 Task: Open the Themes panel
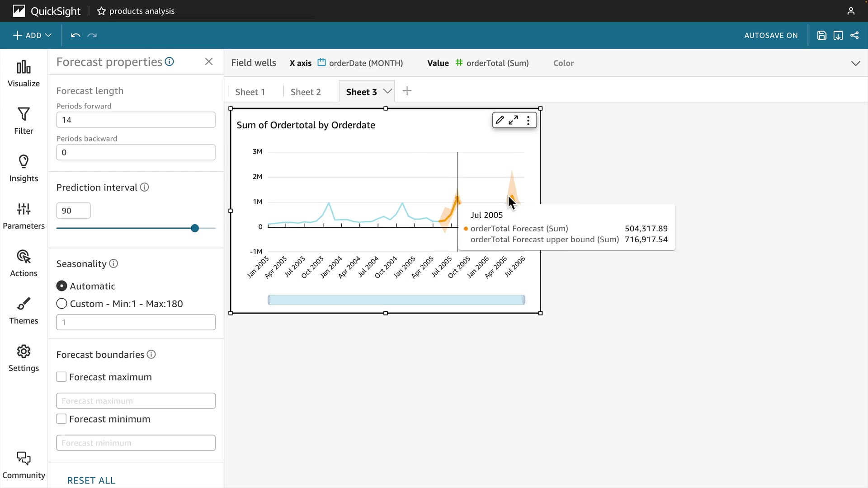24,311
